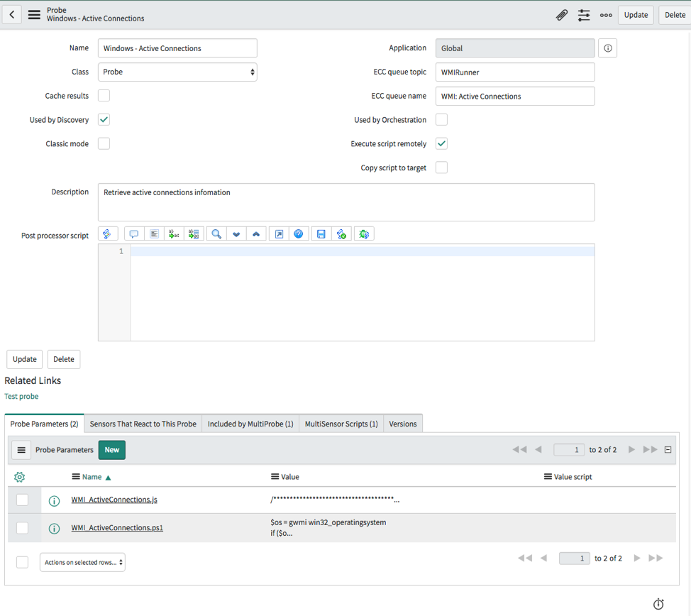
Task: Uncheck Used by Discovery
Action: (104, 119)
